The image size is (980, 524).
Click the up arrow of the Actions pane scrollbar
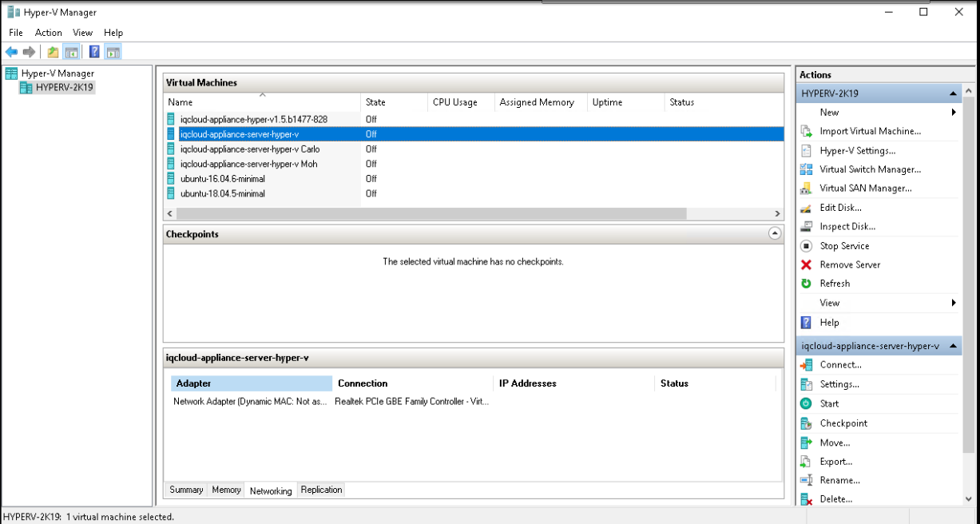tap(969, 93)
